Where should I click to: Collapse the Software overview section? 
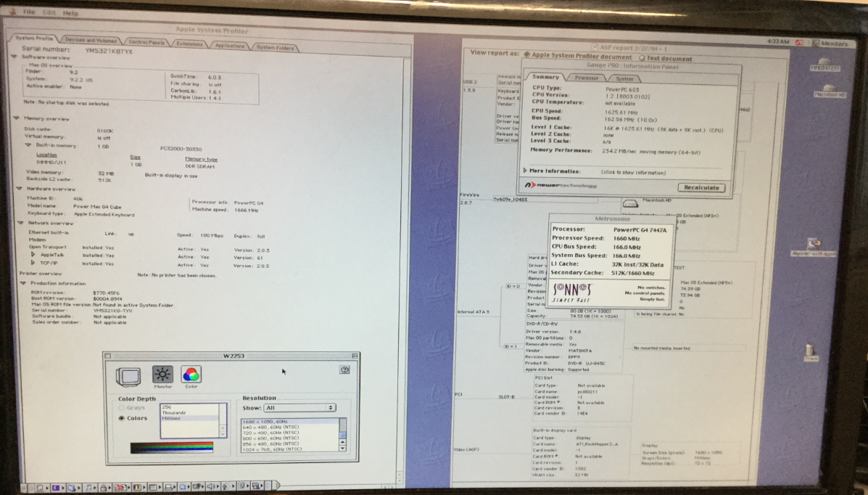(15, 57)
